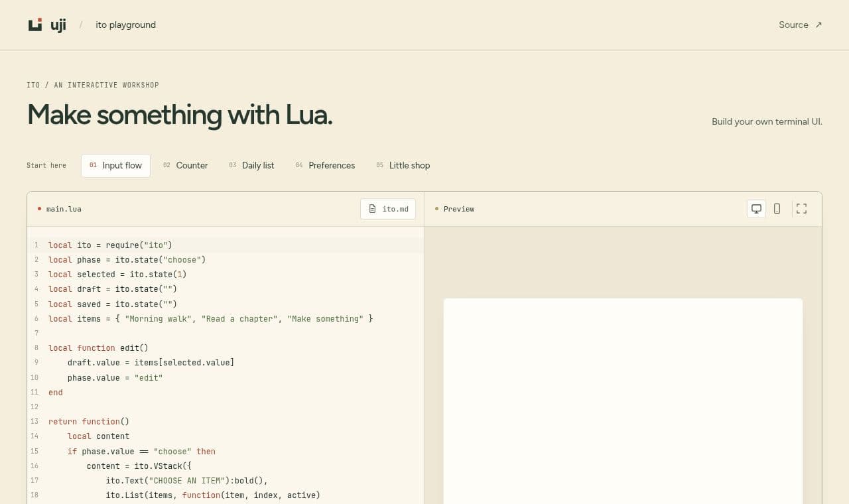
Task: Click the 'draft.value = items[selected.value]' line
Action: (x=151, y=362)
